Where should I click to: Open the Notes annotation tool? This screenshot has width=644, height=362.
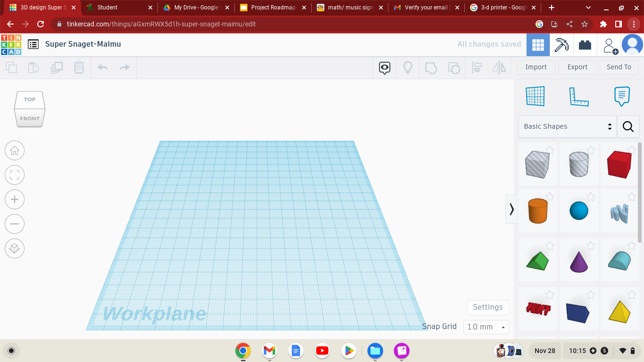tap(622, 96)
